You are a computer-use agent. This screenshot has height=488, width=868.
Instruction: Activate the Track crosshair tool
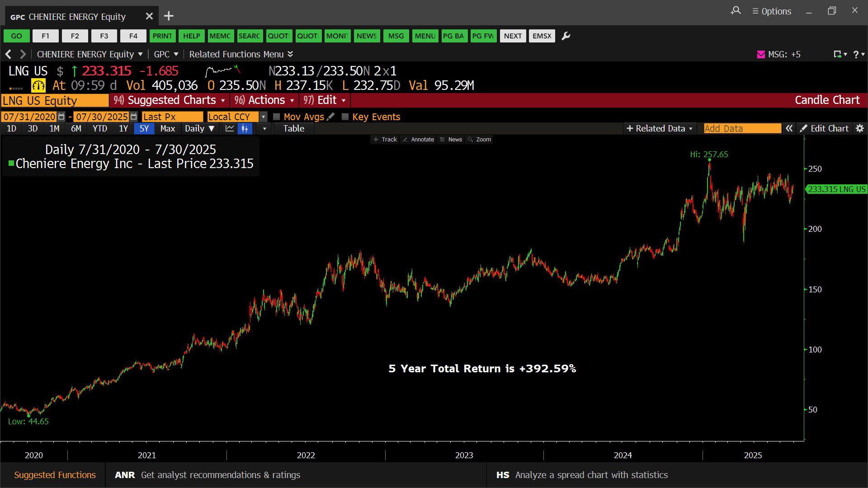tap(385, 139)
